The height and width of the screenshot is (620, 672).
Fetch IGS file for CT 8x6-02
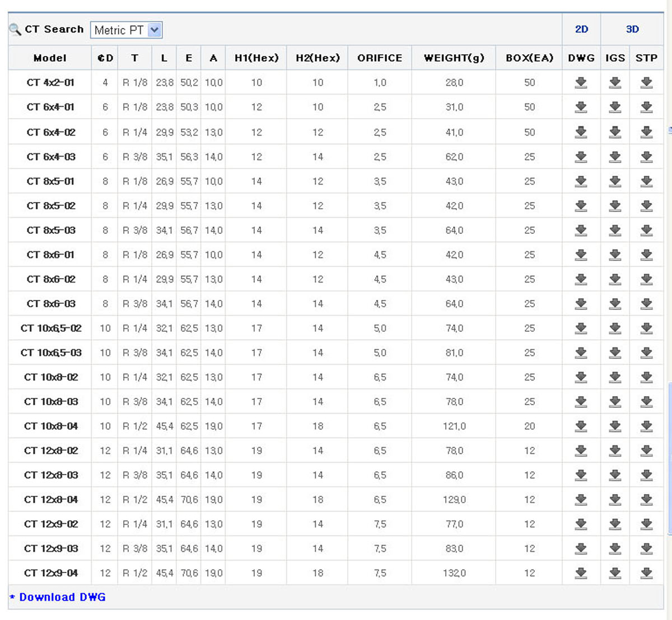[x=615, y=279]
